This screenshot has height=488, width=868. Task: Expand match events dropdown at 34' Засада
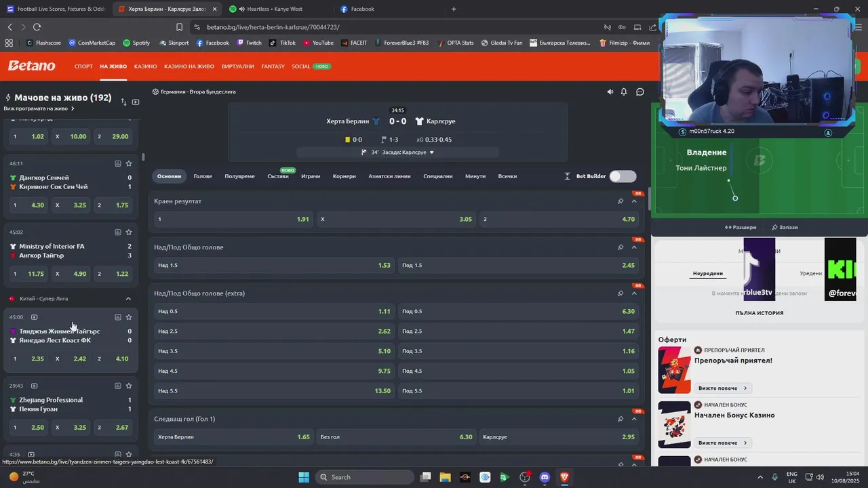(x=432, y=152)
